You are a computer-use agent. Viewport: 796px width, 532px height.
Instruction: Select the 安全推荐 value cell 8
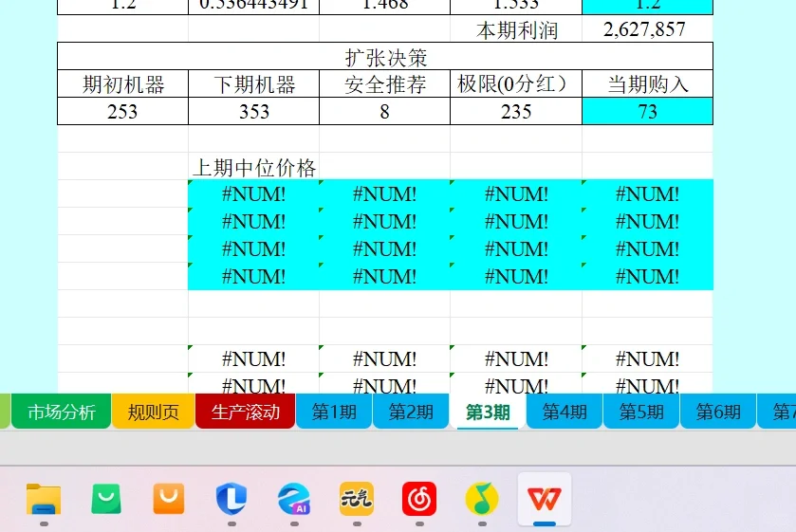pyautogui.click(x=385, y=111)
